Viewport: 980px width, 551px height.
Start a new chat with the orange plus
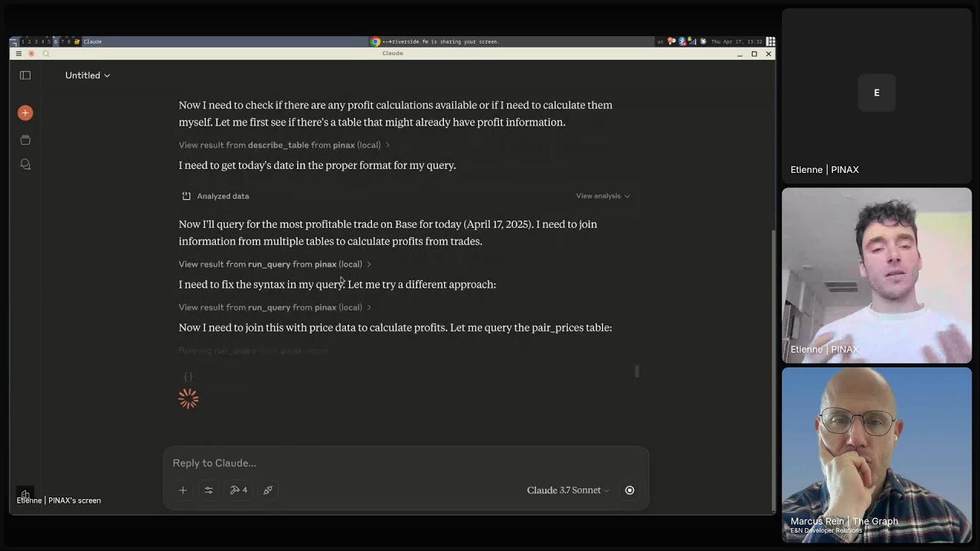click(25, 112)
